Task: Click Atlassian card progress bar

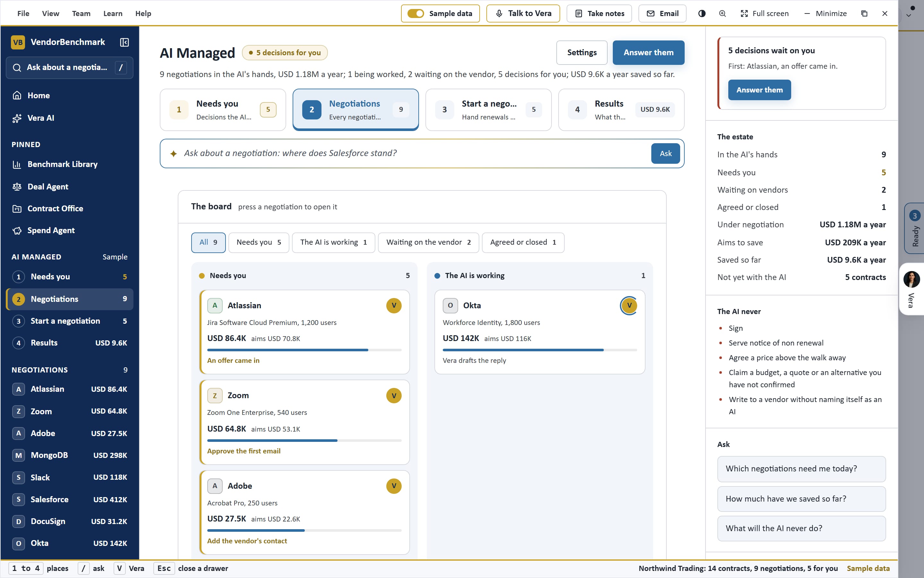Action: 304,350
